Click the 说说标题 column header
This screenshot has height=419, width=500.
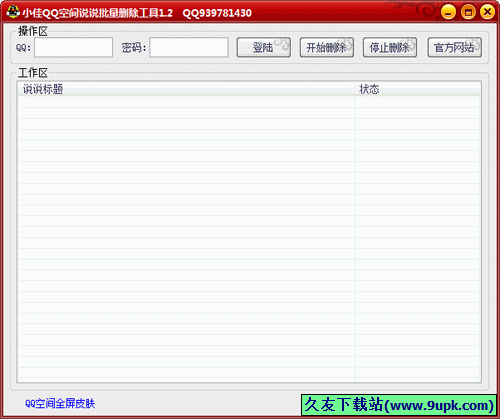point(186,89)
